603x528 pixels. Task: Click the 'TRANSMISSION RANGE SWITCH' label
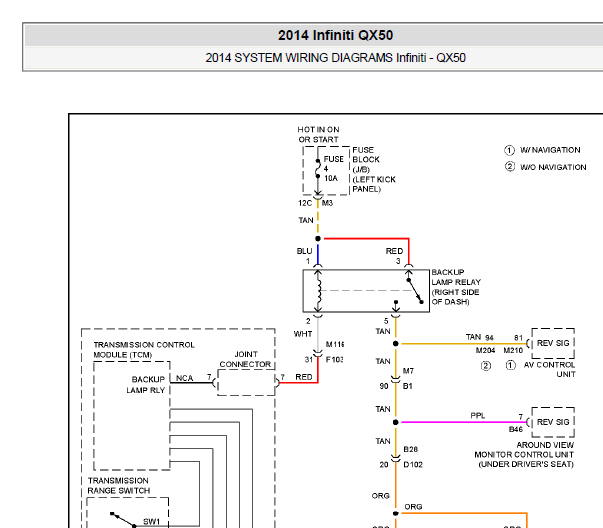118,486
